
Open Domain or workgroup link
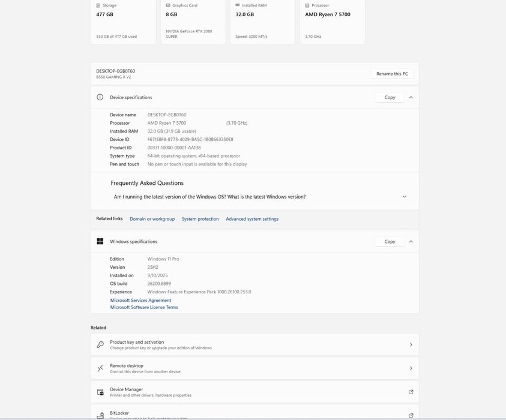[152, 219]
